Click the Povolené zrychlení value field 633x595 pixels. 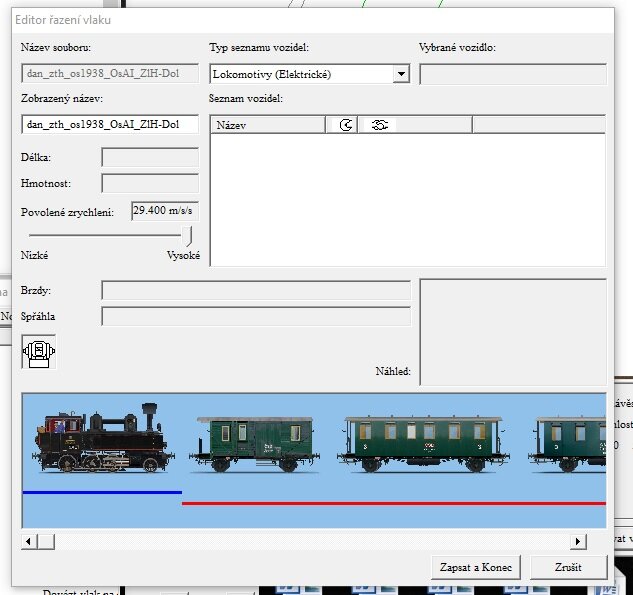[x=165, y=212]
